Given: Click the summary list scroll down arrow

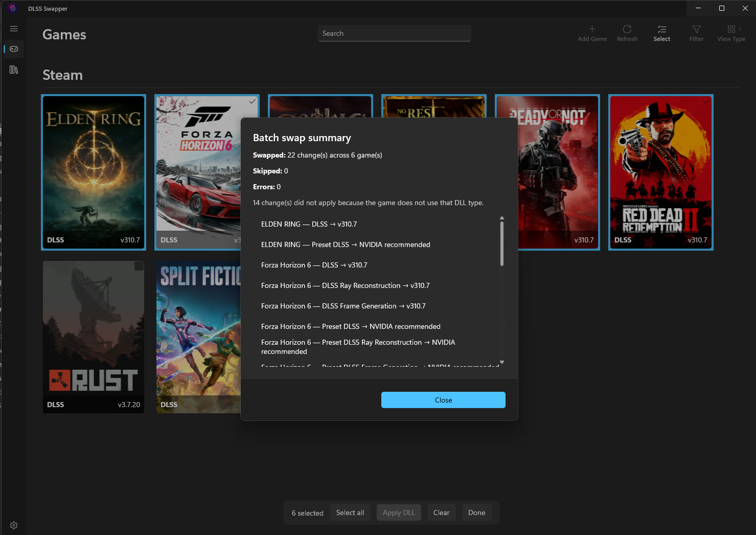Looking at the screenshot, I should pos(502,362).
